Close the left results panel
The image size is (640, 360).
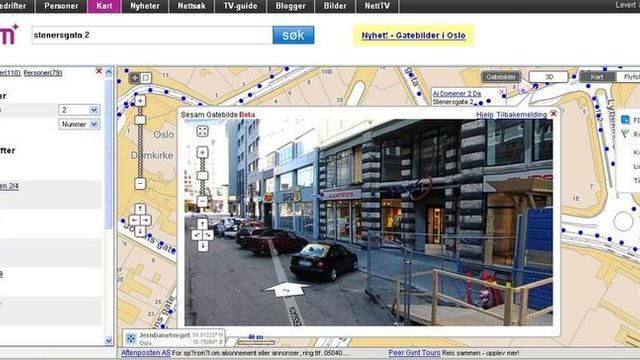[x=99, y=71]
